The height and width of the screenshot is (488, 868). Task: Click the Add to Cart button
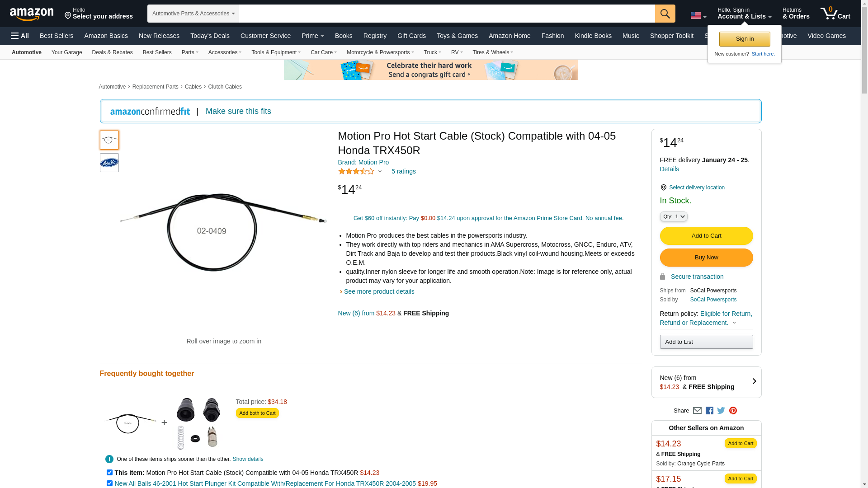click(x=706, y=236)
